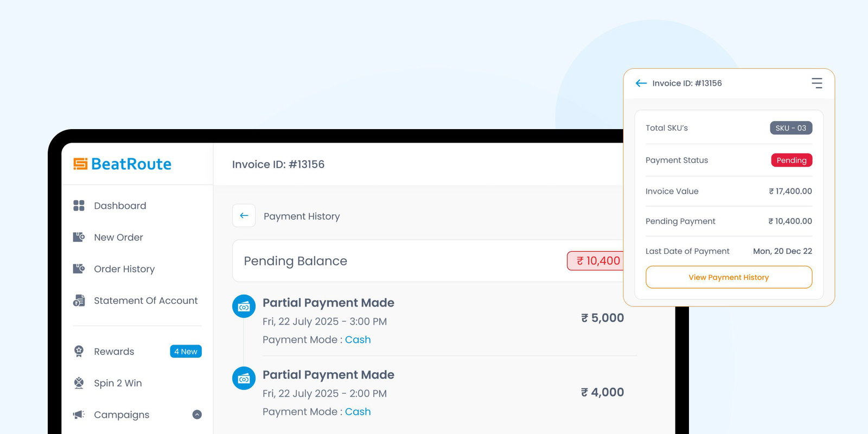This screenshot has height=434, width=868.
Task: Click the back arrow beside Payment History
Action: tap(244, 215)
